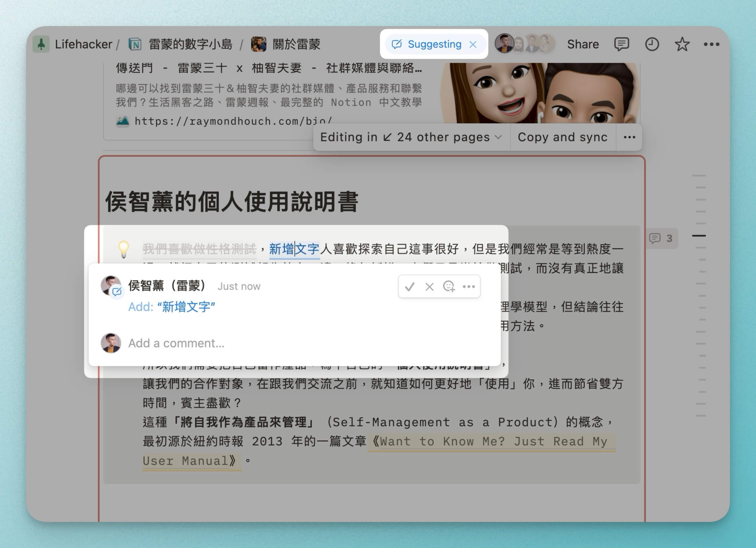Open the suggestion more options menu
Screen dimensions: 756x548
pyautogui.click(x=469, y=286)
